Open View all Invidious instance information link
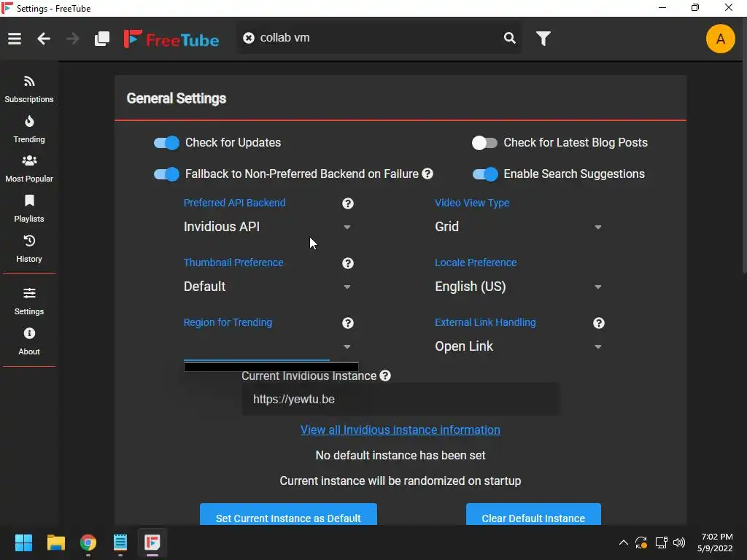The image size is (747, 560). pyautogui.click(x=400, y=430)
